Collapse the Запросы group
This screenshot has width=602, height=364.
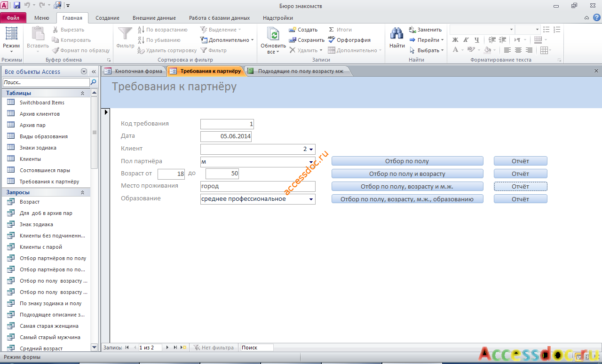(83, 192)
